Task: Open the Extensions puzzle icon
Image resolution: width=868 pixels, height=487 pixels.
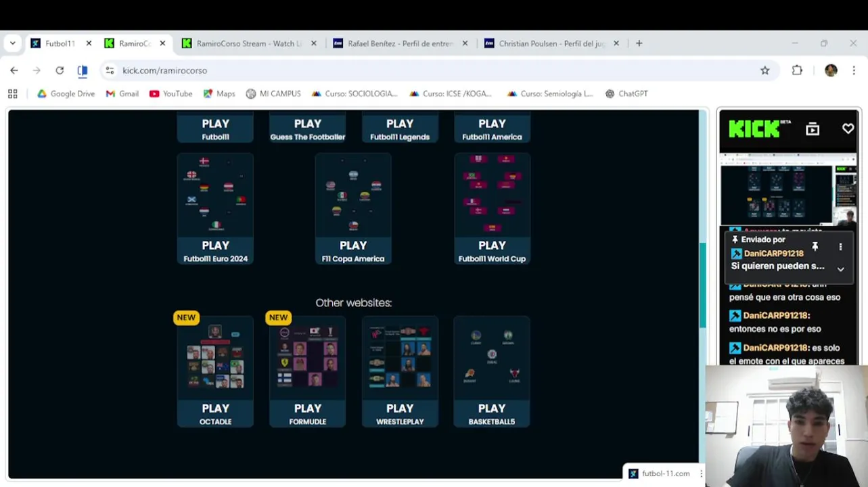Action: coord(797,70)
